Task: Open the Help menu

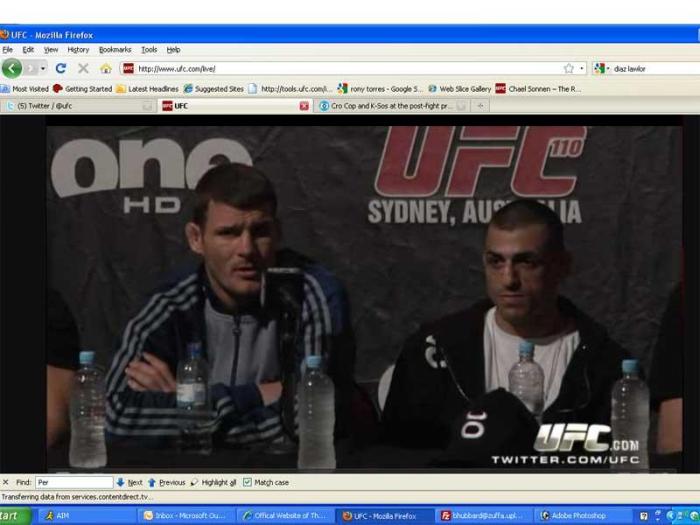Action: tap(173, 50)
